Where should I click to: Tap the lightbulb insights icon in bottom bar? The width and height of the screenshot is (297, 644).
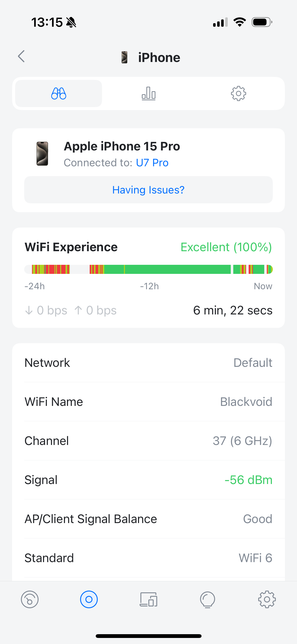tap(208, 599)
